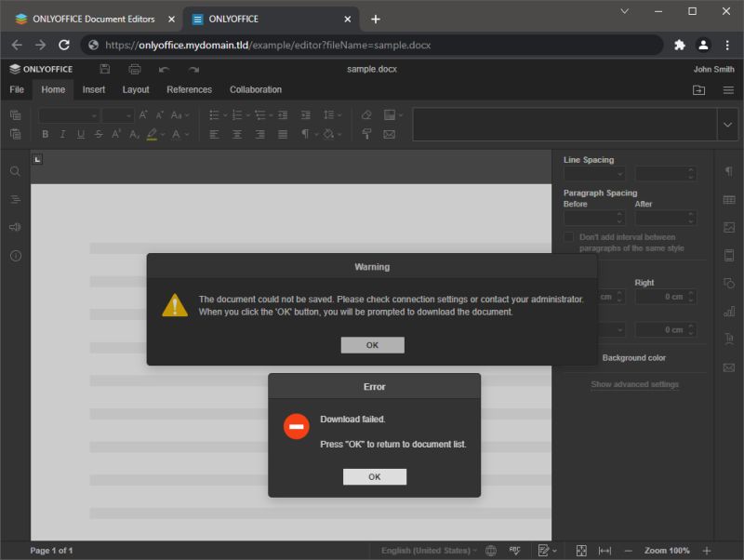The width and height of the screenshot is (744, 560).
Task: Open the Print icon in the header
Action: coord(135,69)
